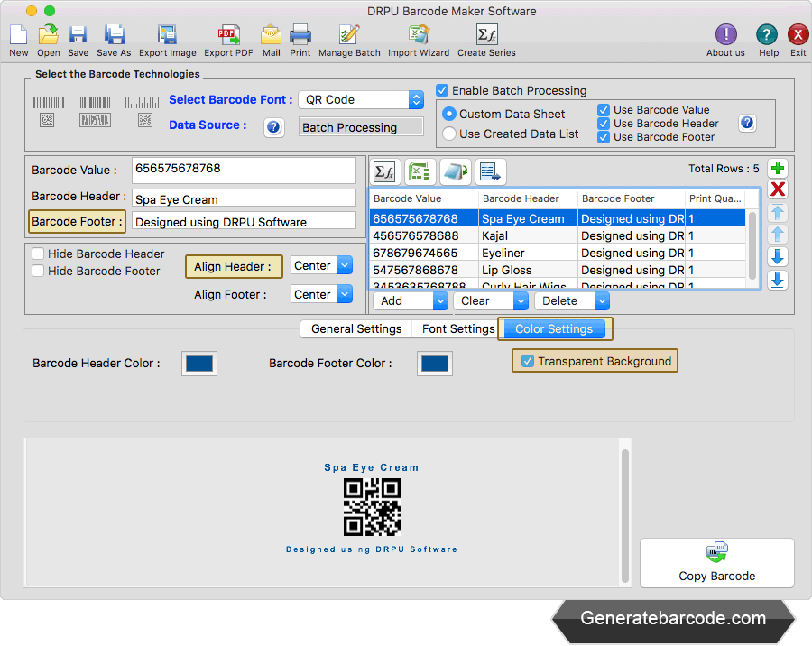The image size is (812, 646).
Task: Select the Eyeliner row in data table
Action: tap(558, 253)
